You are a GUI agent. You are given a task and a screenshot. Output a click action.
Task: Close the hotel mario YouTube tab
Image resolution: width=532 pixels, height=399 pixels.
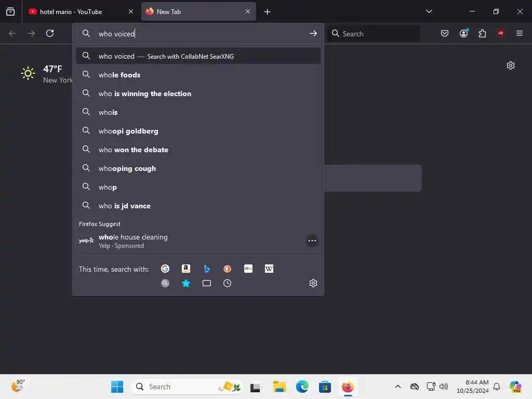[x=130, y=11]
